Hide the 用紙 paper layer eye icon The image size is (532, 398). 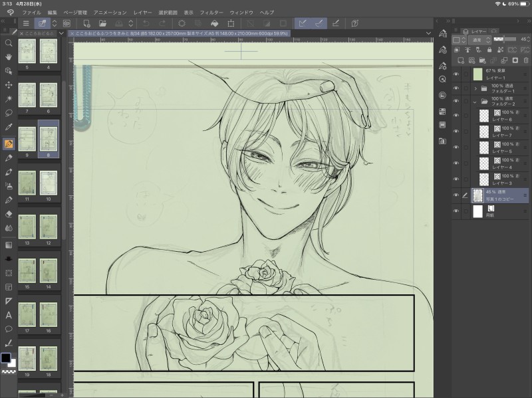coord(456,211)
